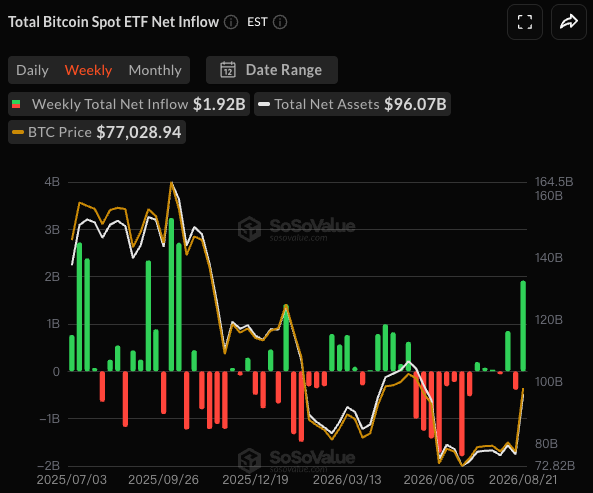Click the 2026/03/13 x-axis date label

pos(347,480)
